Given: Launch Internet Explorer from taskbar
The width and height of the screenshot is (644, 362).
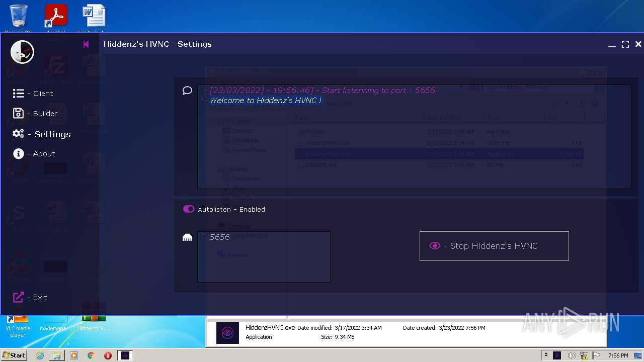Looking at the screenshot, I should (x=40, y=355).
